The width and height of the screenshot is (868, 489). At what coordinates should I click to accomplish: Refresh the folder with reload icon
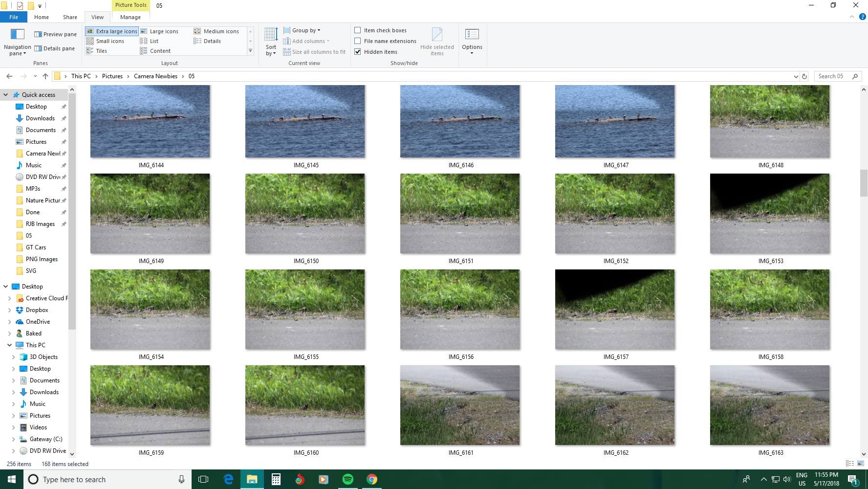pyautogui.click(x=804, y=76)
